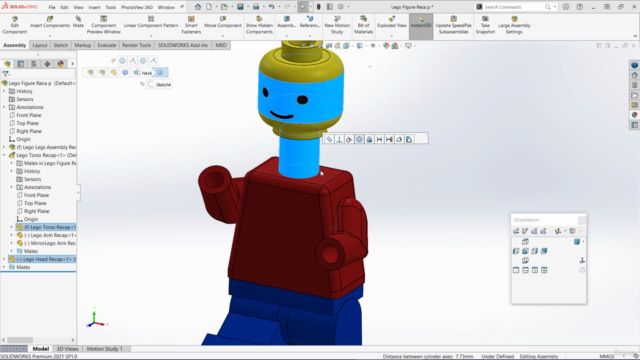Collapse the Lego Torso Recap<1> node

[4, 155]
